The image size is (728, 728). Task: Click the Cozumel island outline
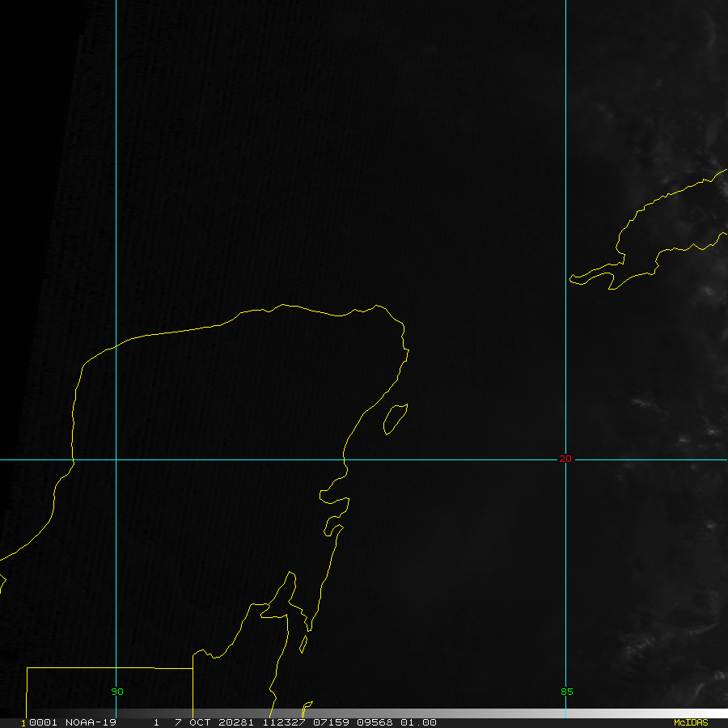click(396, 419)
